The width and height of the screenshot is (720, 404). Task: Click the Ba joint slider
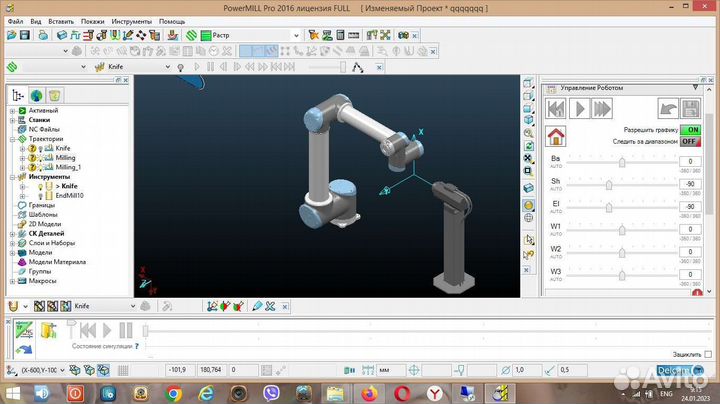[622, 163]
